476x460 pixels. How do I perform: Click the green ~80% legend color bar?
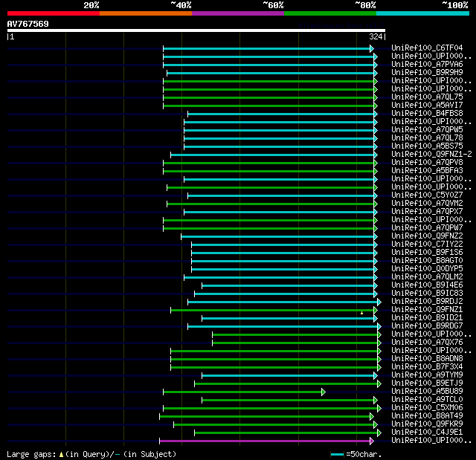[329, 13]
